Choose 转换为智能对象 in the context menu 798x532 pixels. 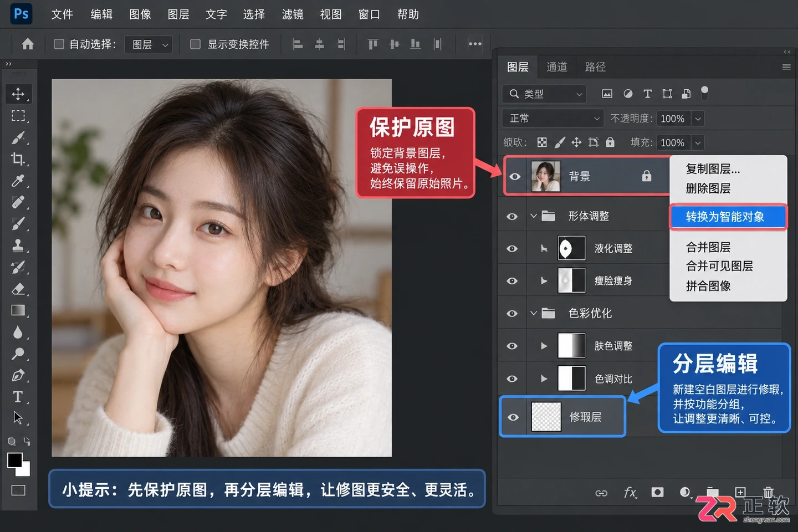click(x=728, y=217)
